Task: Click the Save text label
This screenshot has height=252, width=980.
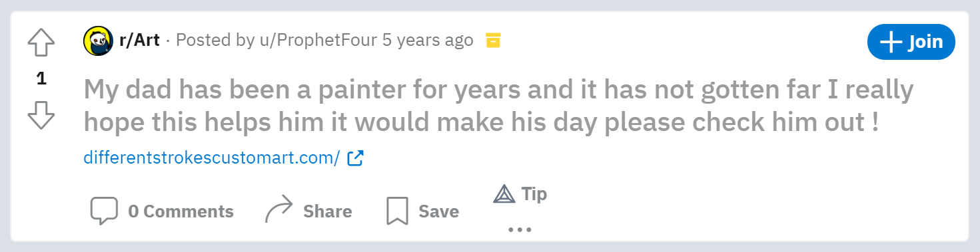Action: [438, 211]
